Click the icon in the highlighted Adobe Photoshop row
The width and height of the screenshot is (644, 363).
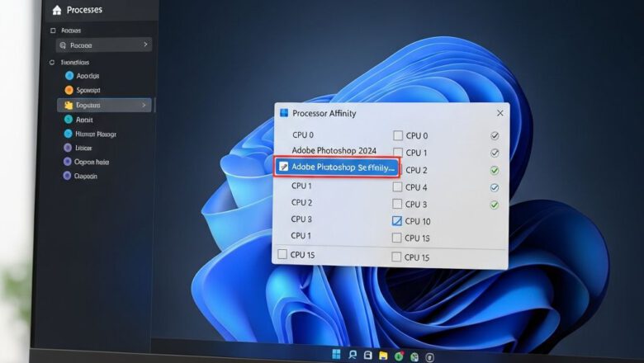click(x=283, y=167)
